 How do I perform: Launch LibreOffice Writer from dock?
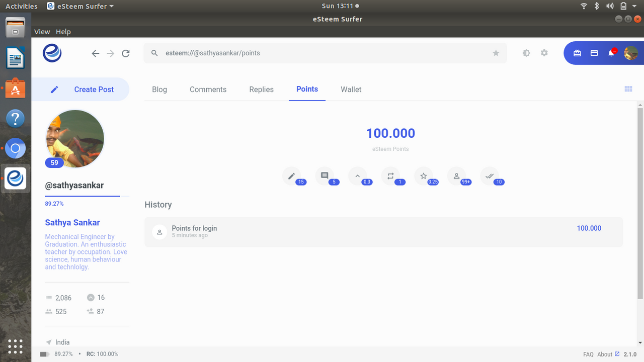click(16, 58)
